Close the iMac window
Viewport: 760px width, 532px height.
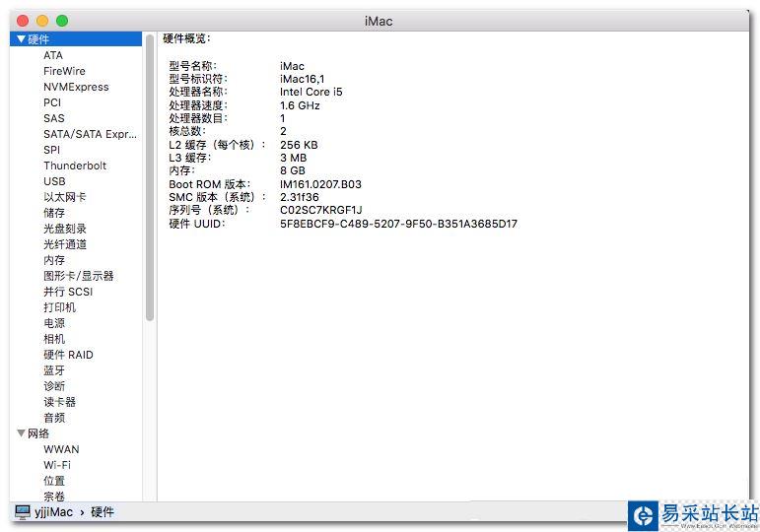[23, 21]
